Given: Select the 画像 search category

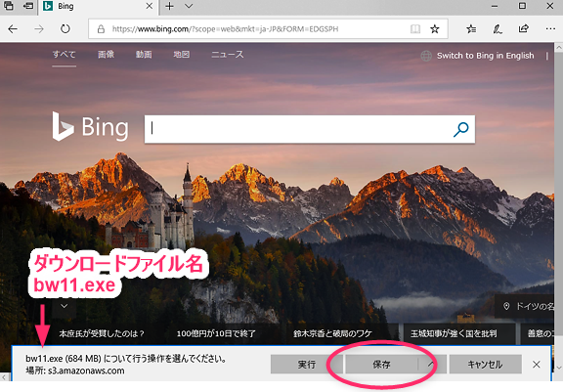Looking at the screenshot, I should pyautogui.click(x=106, y=55).
